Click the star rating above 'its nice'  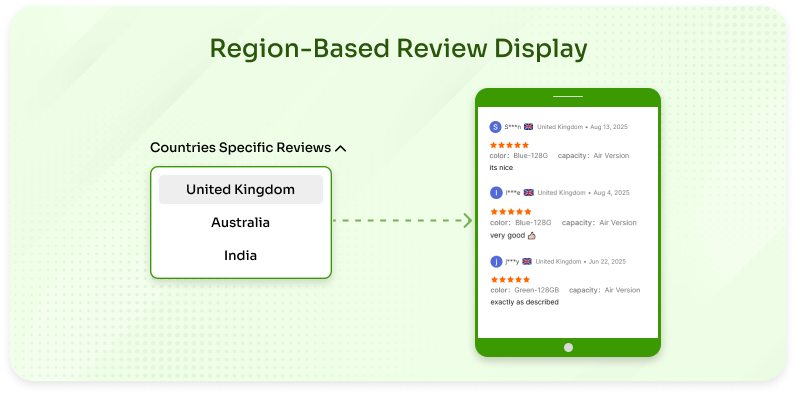click(x=509, y=145)
